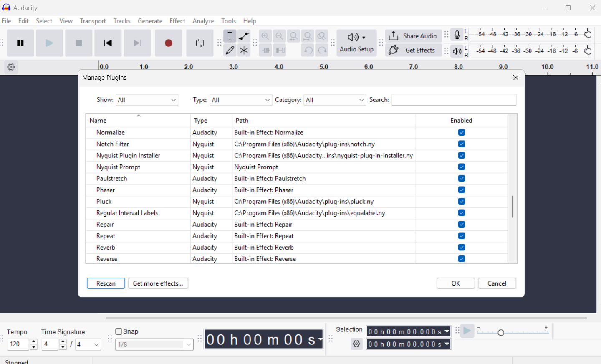
Task: Click Get more effects button
Action: pyautogui.click(x=158, y=283)
